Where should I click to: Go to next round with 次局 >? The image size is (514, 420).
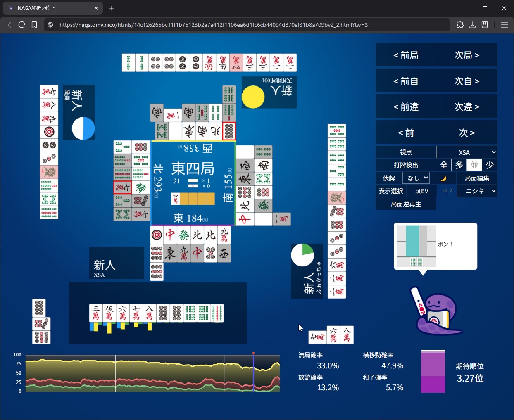467,55
